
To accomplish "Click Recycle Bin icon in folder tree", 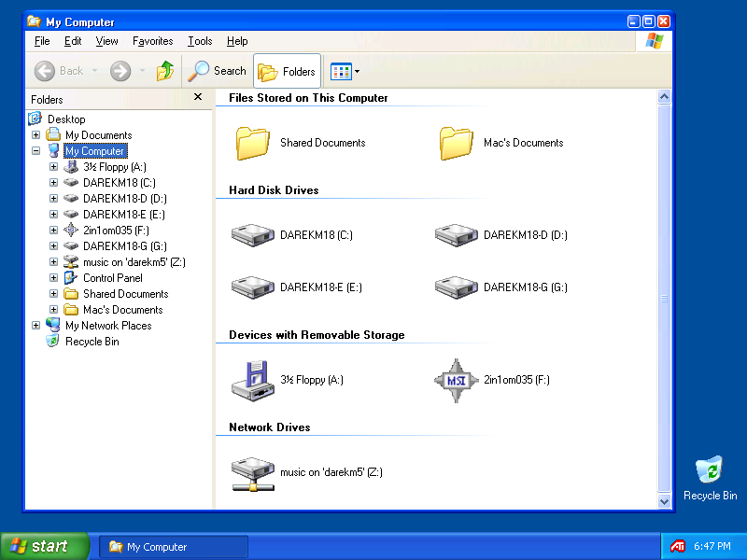I will pyautogui.click(x=53, y=341).
